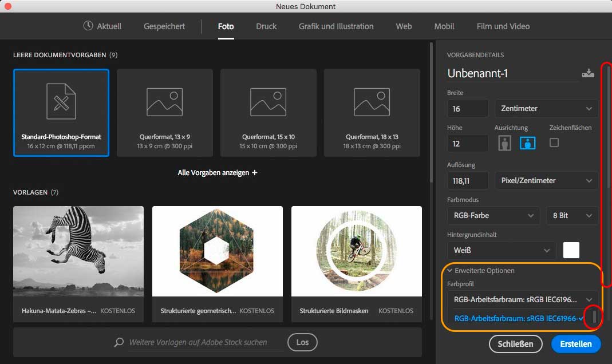Switch to the Film und Video tab
This screenshot has width=612, height=364.
(503, 26)
